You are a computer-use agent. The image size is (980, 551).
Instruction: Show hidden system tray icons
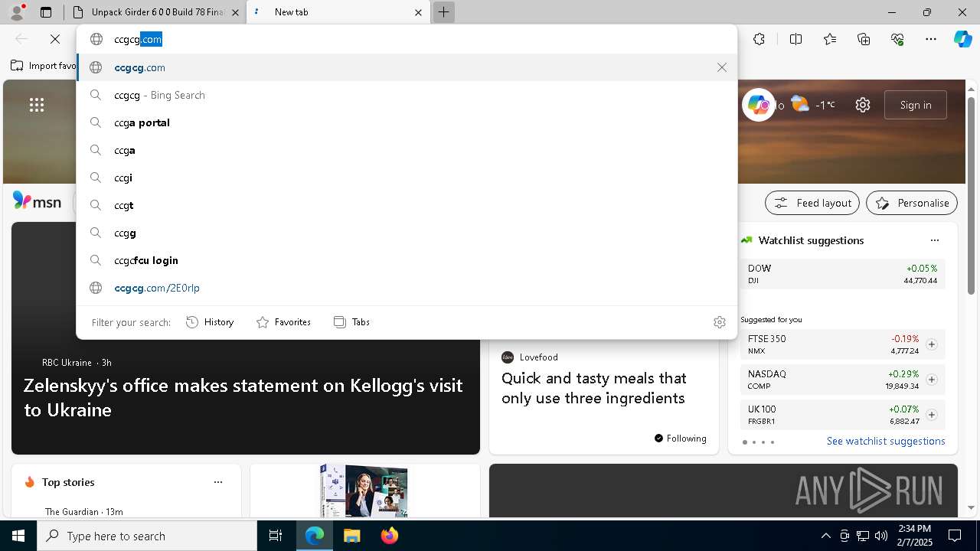825,536
